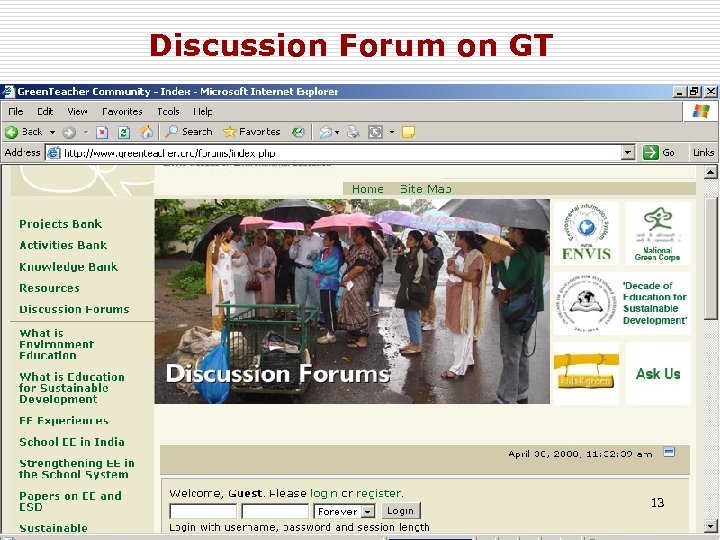This screenshot has height=540, width=720.
Task: Click the username input field
Action: pyautogui.click(x=203, y=511)
